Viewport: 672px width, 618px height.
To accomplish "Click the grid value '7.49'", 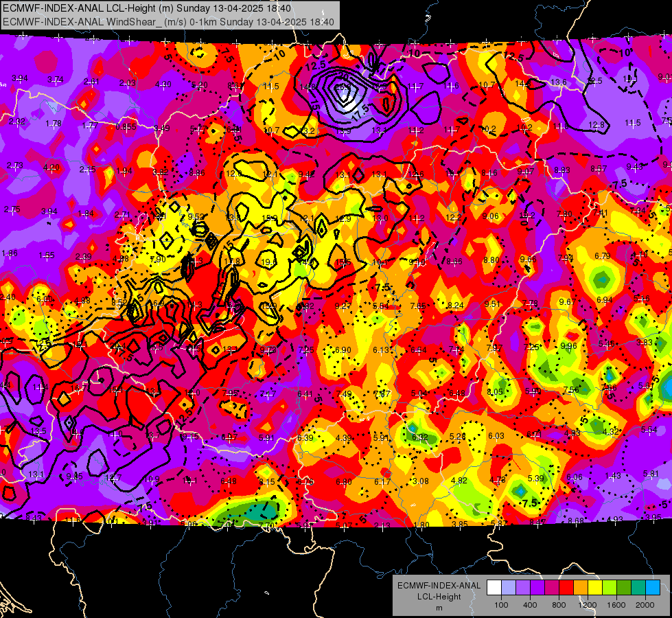I will click(x=344, y=393).
